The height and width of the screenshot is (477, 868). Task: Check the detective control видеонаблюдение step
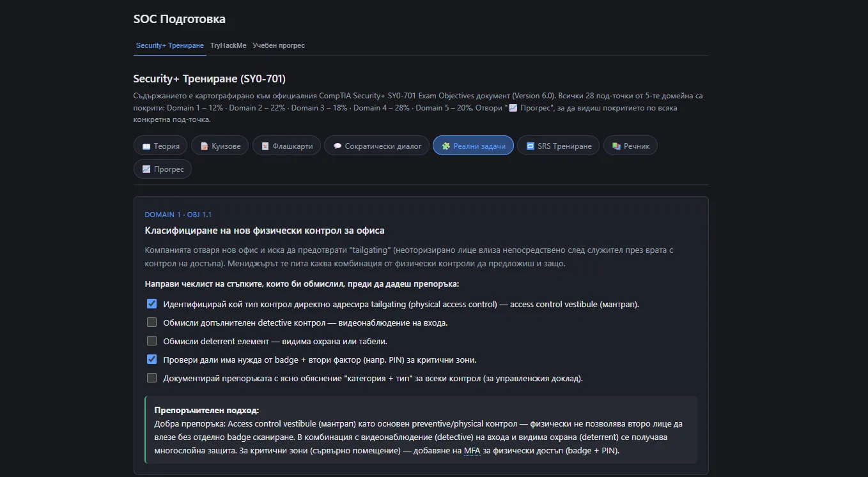coord(151,322)
